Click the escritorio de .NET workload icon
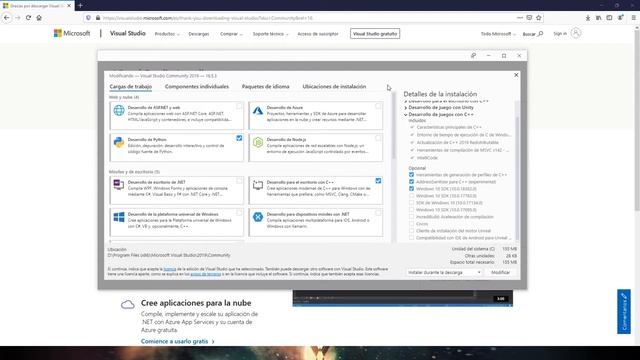The width and height of the screenshot is (640, 360). coord(119,185)
